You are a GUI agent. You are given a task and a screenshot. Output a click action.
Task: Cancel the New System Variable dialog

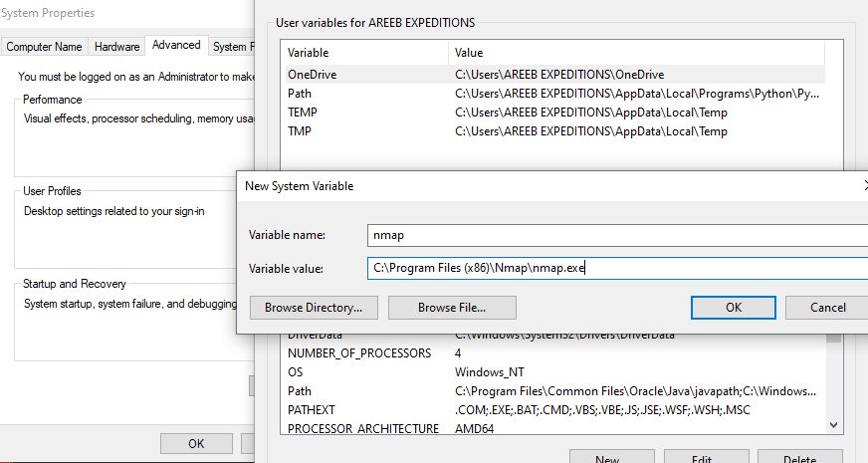pyautogui.click(x=827, y=308)
